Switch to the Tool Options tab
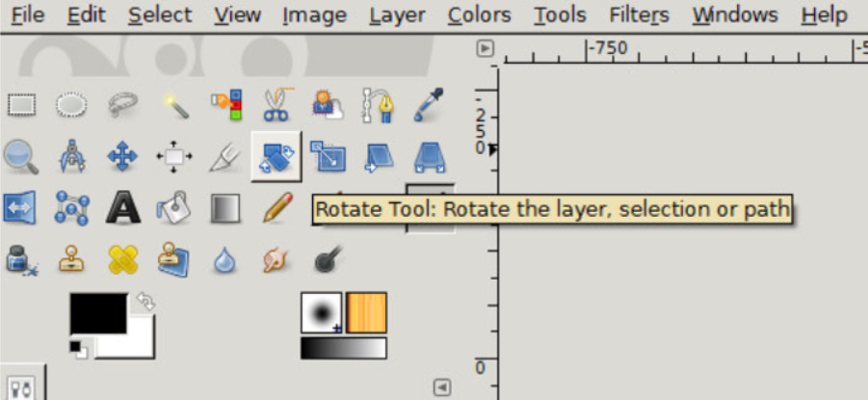Viewport: 868px width, 400px height. [x=21, y=386]
